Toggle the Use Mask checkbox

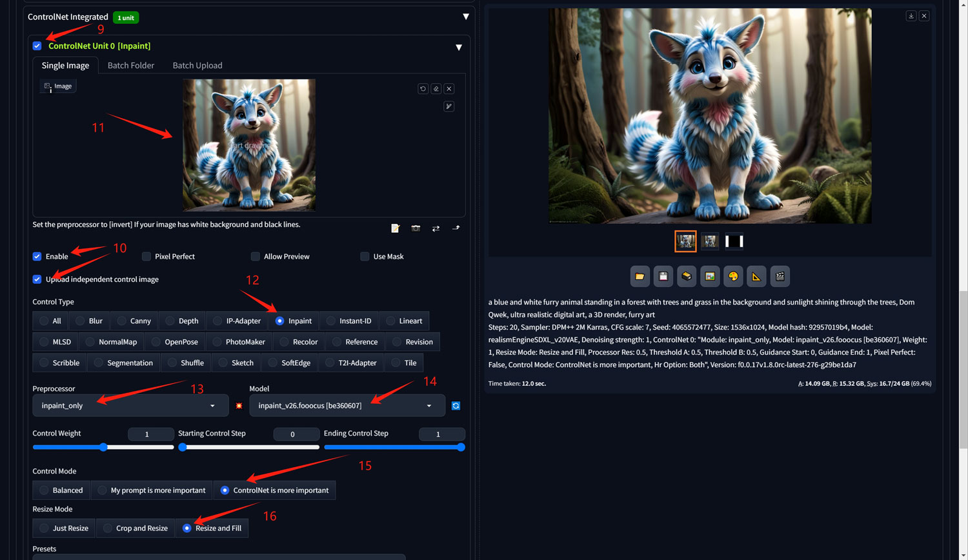[365, 257]
